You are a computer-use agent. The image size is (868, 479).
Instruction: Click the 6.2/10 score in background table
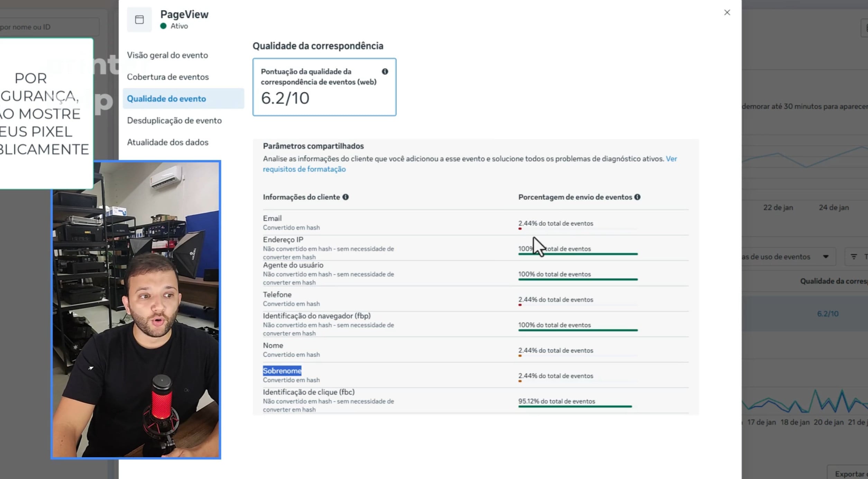coord(828,314)
